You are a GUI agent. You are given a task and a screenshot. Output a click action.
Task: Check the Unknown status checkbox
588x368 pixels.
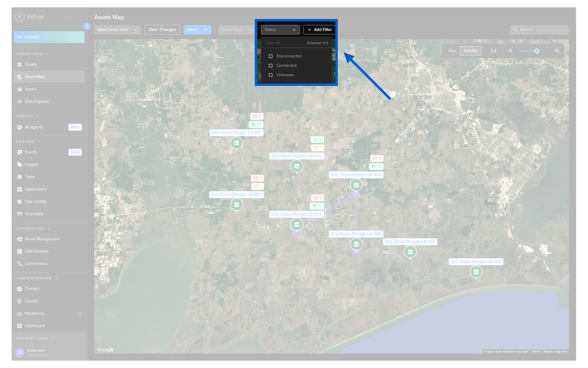270,75
